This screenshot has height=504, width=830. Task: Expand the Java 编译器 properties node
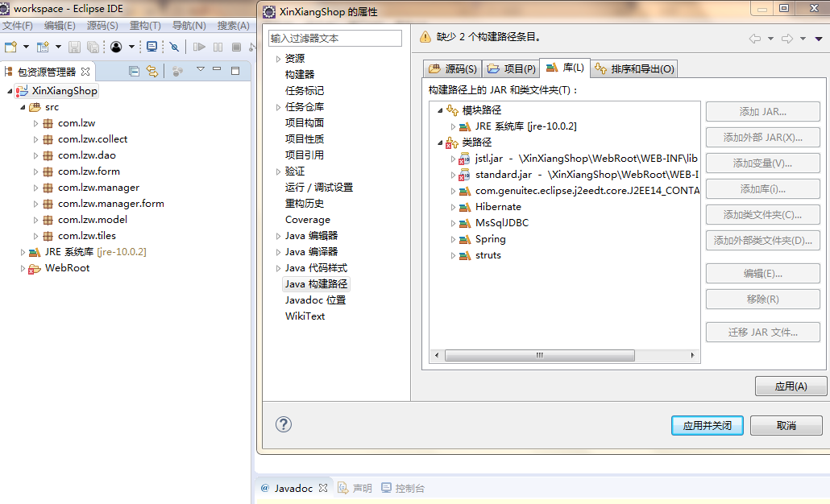(x=279, y=252)
